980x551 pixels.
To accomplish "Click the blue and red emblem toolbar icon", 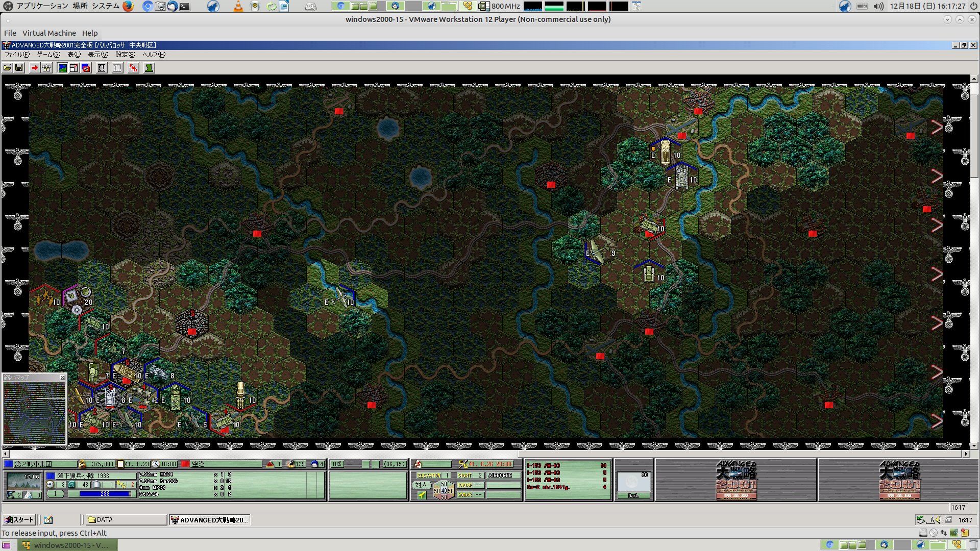I will point(86,68).
